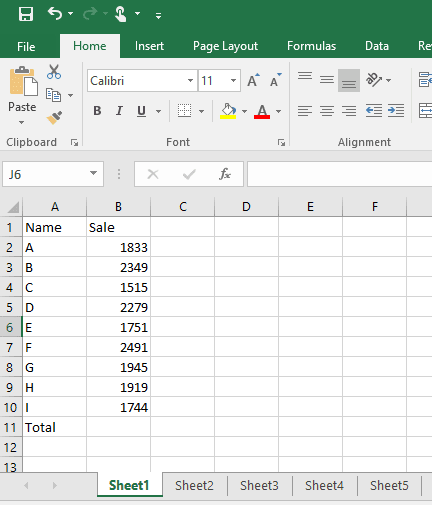Click the Cut scissors icon
432x505 pixels.
click(54, 72)
